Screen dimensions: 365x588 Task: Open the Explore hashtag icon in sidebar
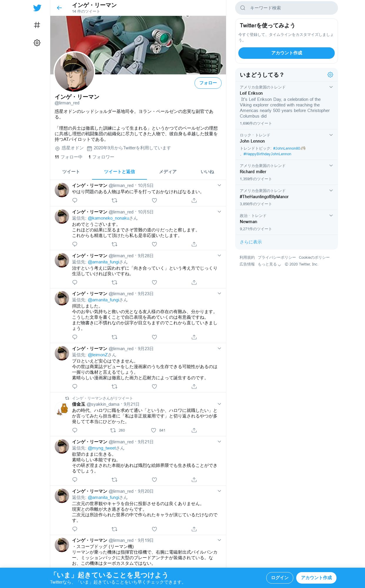[x=37, y=25]
